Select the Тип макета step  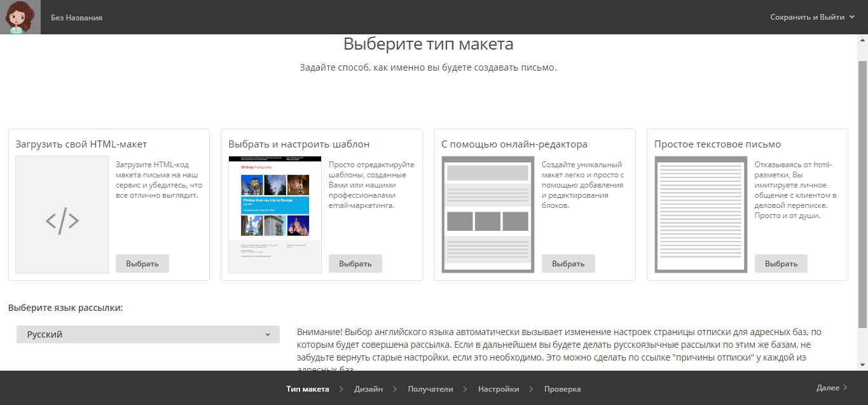click(308, 389)
